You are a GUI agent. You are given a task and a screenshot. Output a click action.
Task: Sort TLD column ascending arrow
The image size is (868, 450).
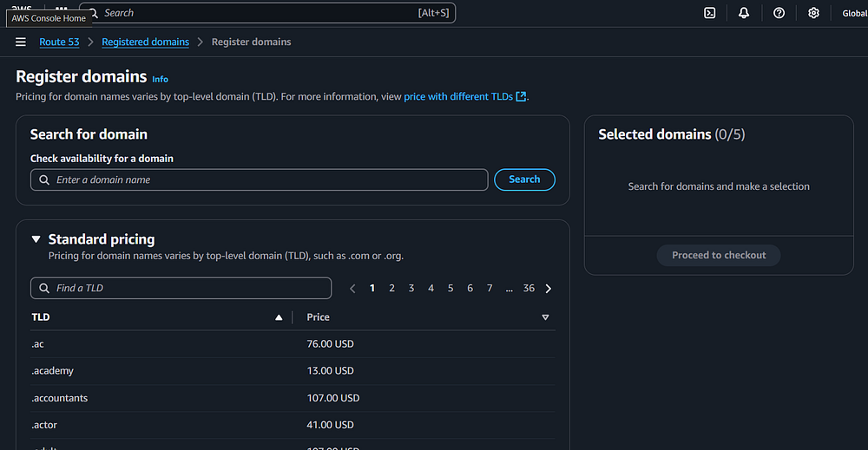pyautogui.click(x=279, y=317)
